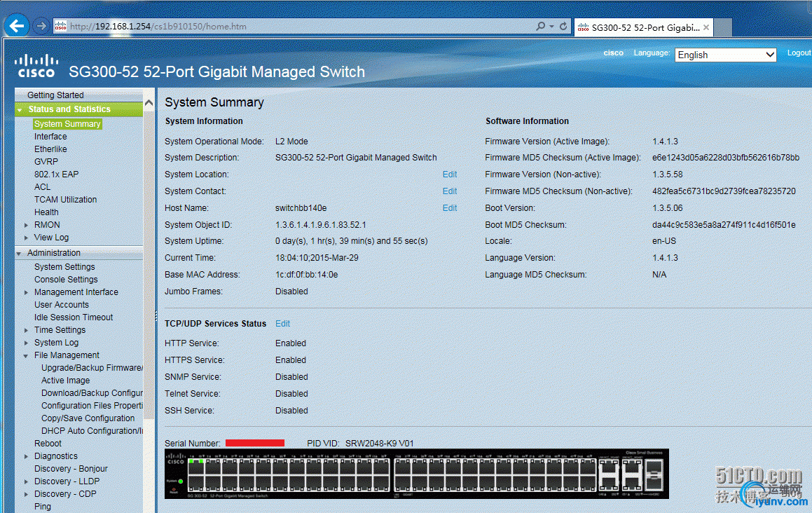Open the Active Image page

(65, 381)
